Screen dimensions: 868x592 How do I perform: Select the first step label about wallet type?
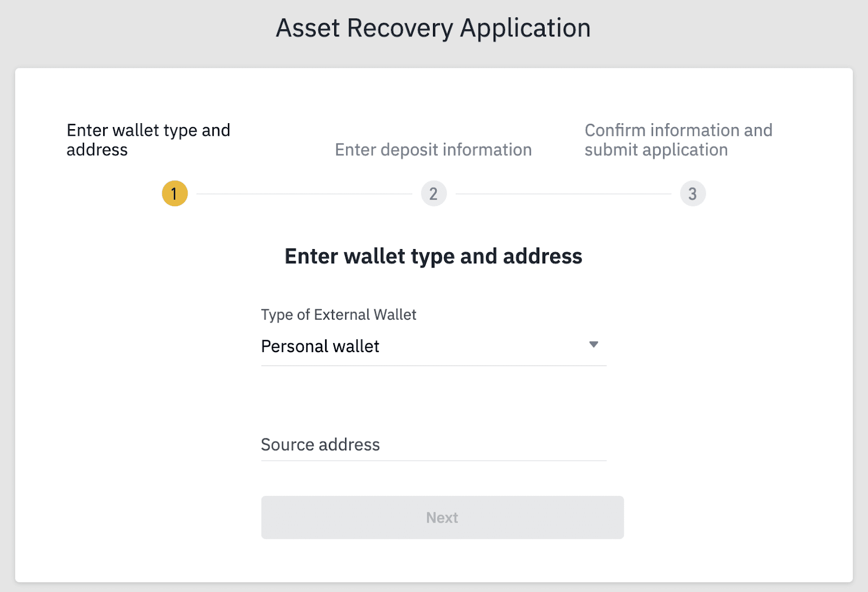click(148, 140)
